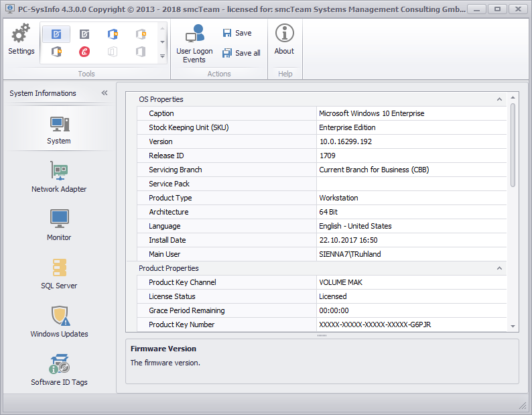Click the Product Key Number value
This screenshot has height=415, width=532.
point(375,324)
